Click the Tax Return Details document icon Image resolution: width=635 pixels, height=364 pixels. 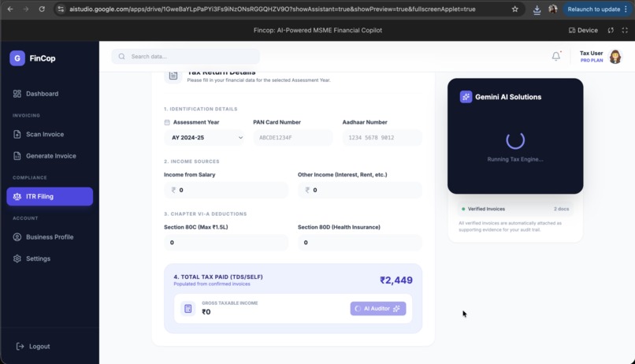tap(173, 76)
